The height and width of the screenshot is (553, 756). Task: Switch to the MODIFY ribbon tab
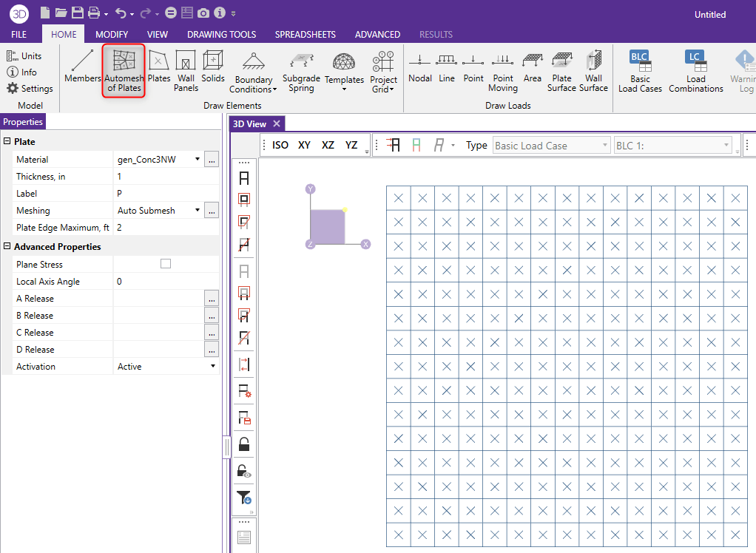(x=112, y=34)
